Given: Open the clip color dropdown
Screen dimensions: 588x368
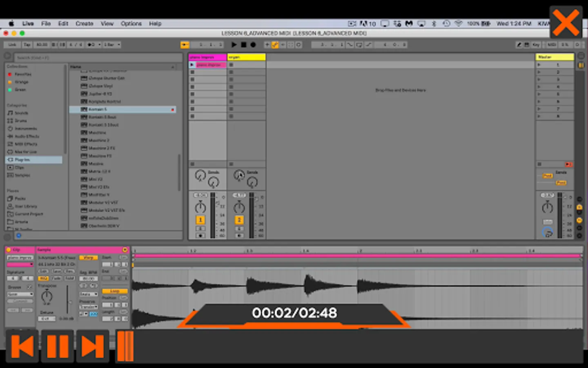Looking at the screenshot, I should 20,265.
